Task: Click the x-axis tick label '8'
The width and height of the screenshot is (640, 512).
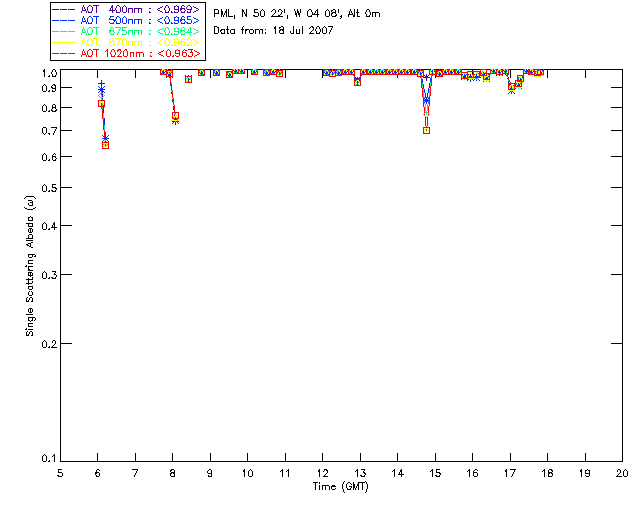Action: point(173,473)
